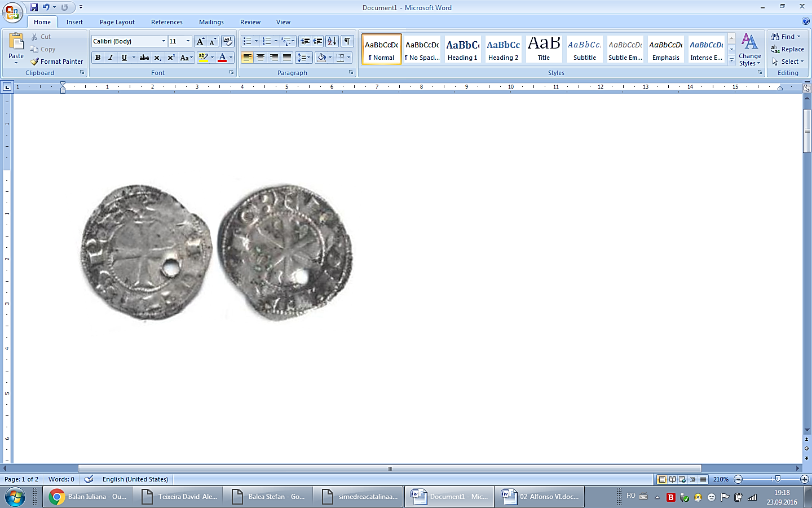Screen dimensions: 812x508
Task: Open the Page Layout tab
Action: (117, 22)
